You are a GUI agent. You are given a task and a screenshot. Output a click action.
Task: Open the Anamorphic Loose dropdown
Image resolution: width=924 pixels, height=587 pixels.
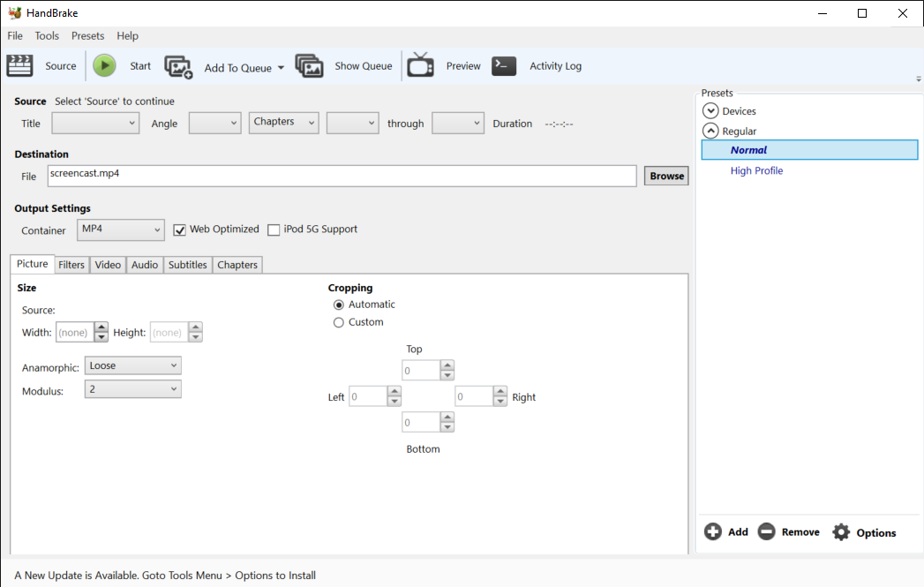click(x=132, y=365)
